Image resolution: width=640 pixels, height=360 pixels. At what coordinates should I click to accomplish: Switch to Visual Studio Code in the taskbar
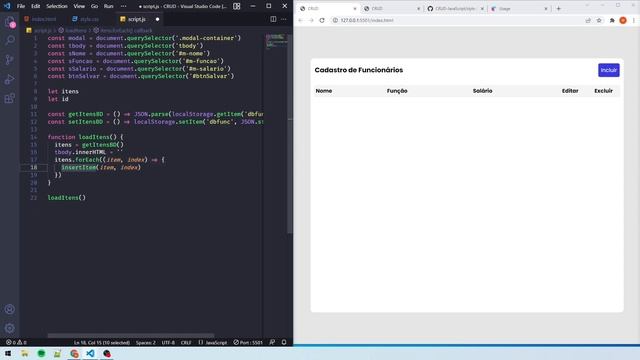point(90,353)
